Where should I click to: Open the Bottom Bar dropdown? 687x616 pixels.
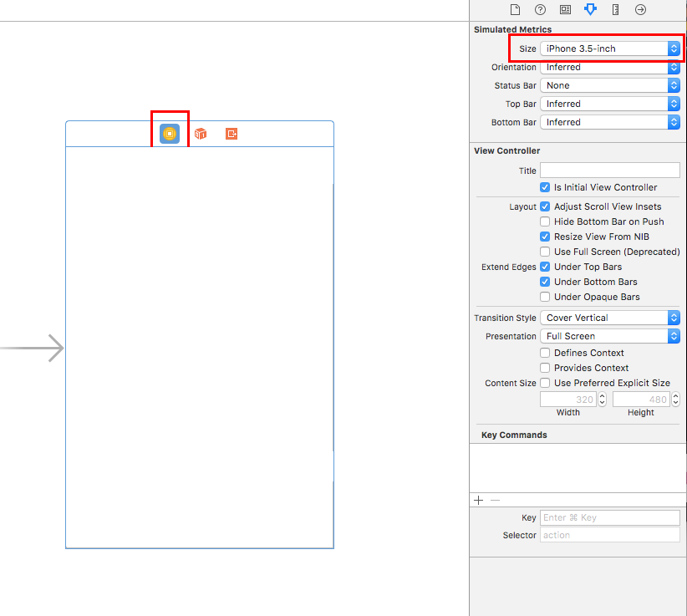pos(610,122)
